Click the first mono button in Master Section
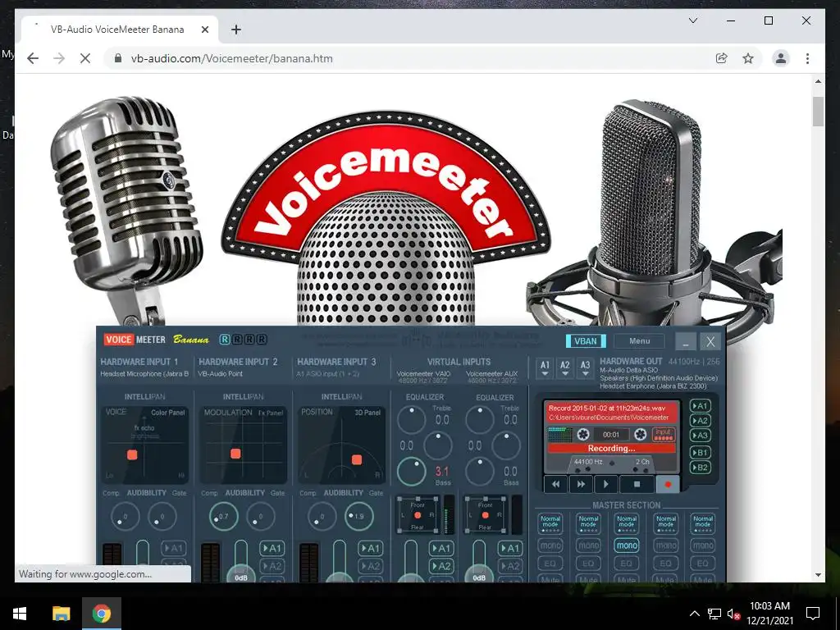This screenshot has height=630, width=840. click(x=550, y=546)
